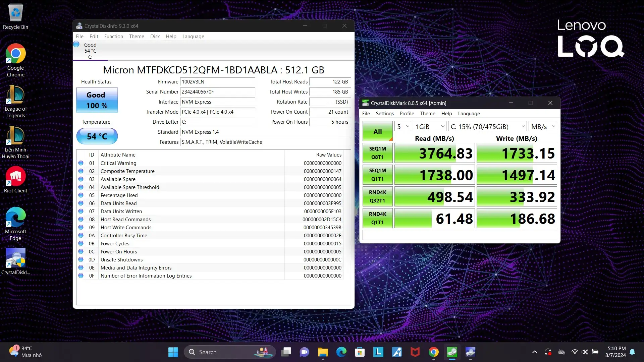Click the Good 100% health status box
The height and width of the screenshot is (362, 644).
click(x=97, y=100)
